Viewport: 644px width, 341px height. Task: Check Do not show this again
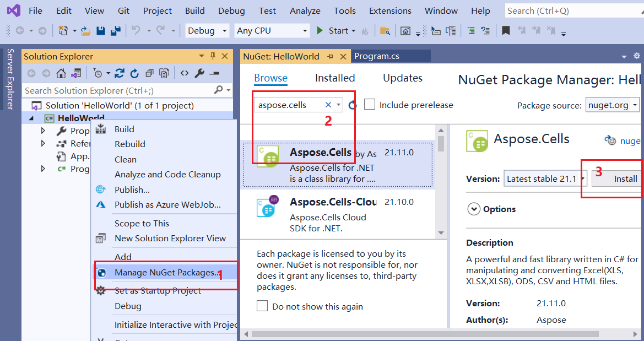262,306
